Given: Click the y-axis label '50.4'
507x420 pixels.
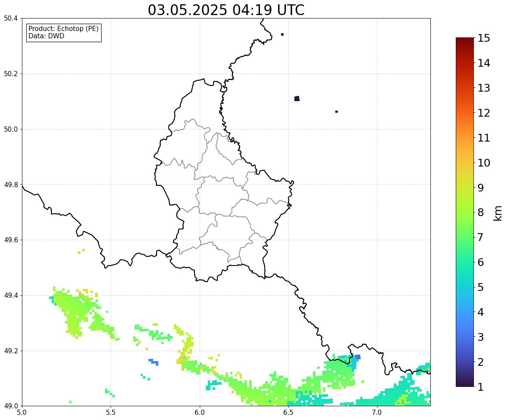Looking at the screenshot, I should (x=10, y=19).
